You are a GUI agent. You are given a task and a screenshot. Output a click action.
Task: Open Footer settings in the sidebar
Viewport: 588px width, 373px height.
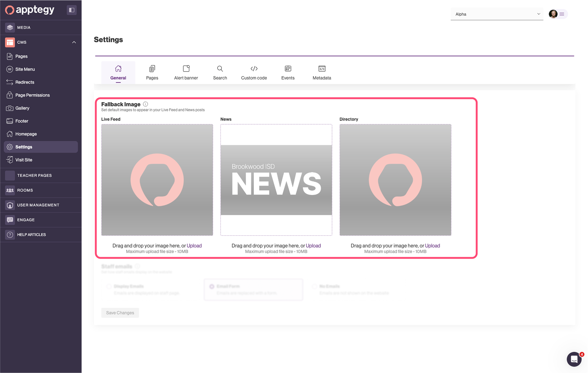click(41, 121)
